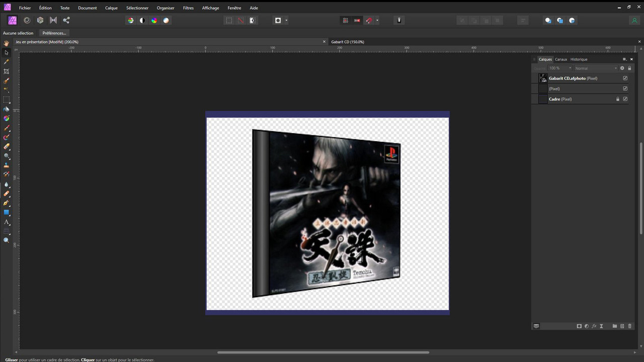Select the View (hand) tool

pos(7,43)
